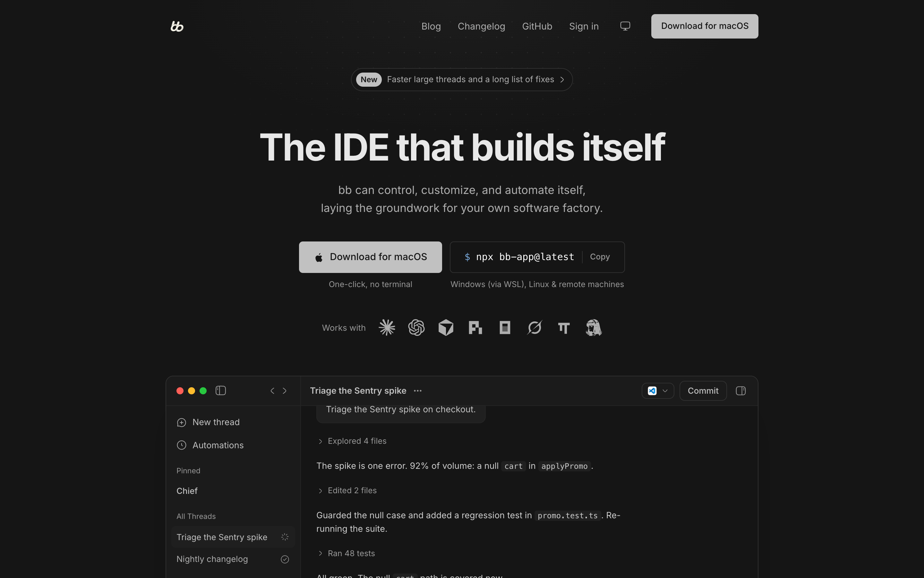
Task: Go to the GitHub link
Action: (x=537, y=26)
